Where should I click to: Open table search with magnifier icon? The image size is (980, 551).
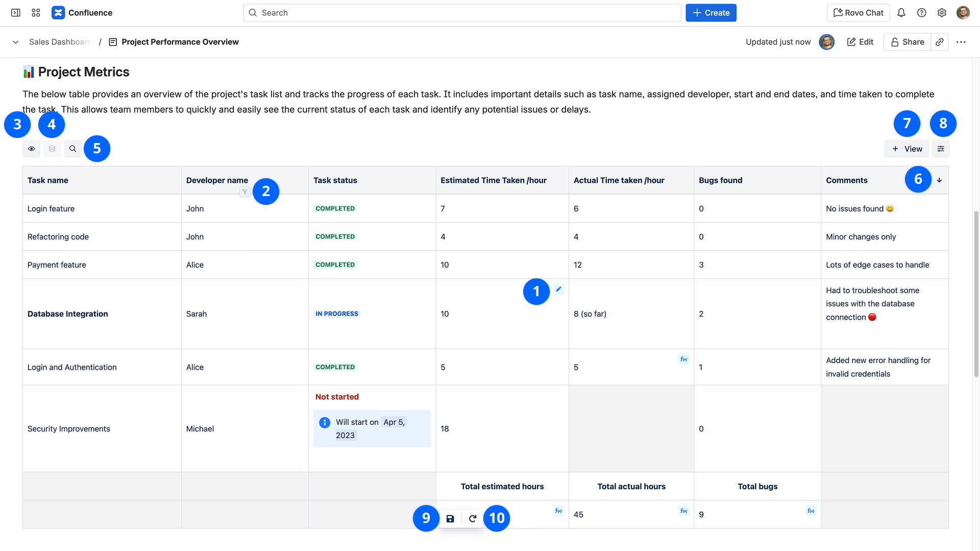pyautogui.click(x=73, y=149)
